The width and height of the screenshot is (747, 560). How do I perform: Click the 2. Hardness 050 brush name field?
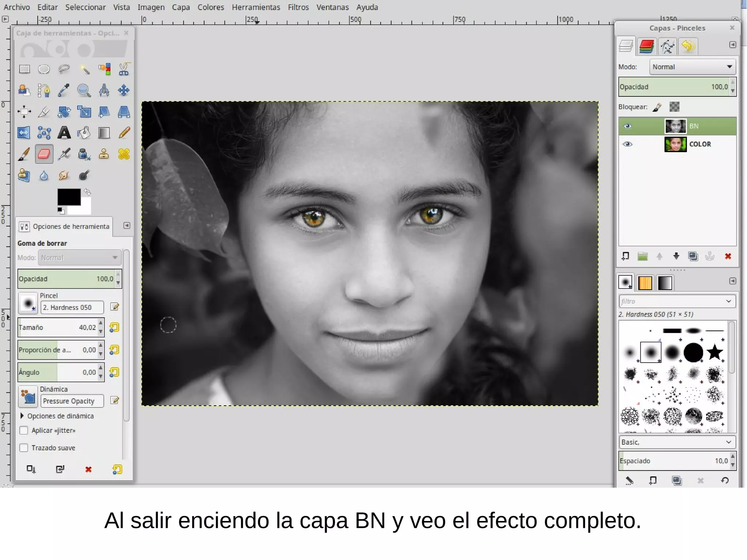(x=72, y=308)
